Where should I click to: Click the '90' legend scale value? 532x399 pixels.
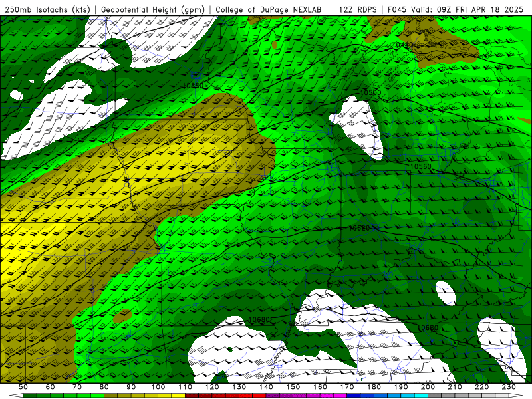[x=131, y=387]
